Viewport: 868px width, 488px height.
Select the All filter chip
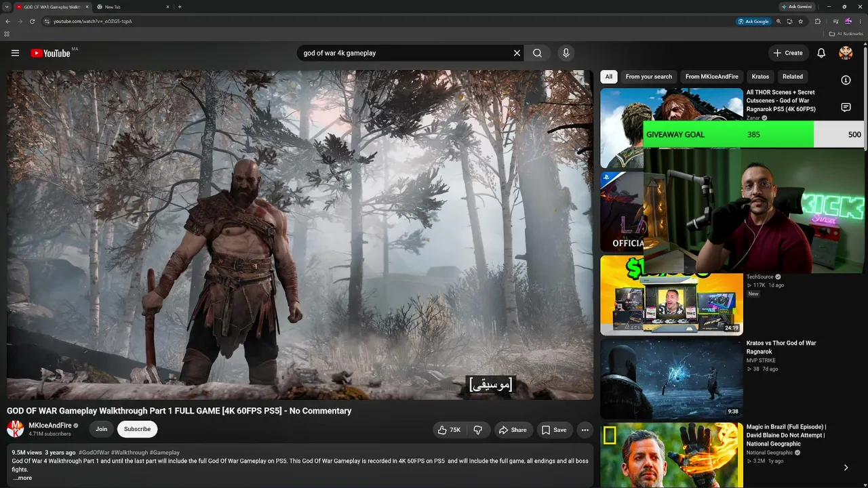click(x=609, y=77)
